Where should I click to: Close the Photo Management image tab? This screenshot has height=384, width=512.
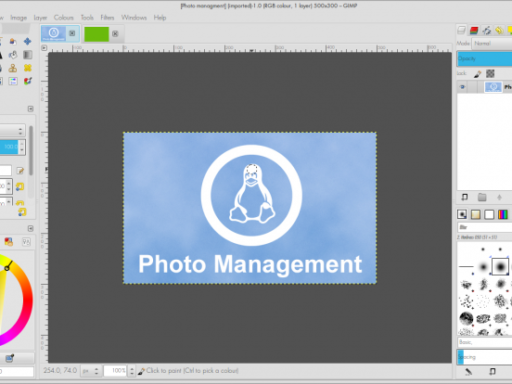click(x=72, y=33)
